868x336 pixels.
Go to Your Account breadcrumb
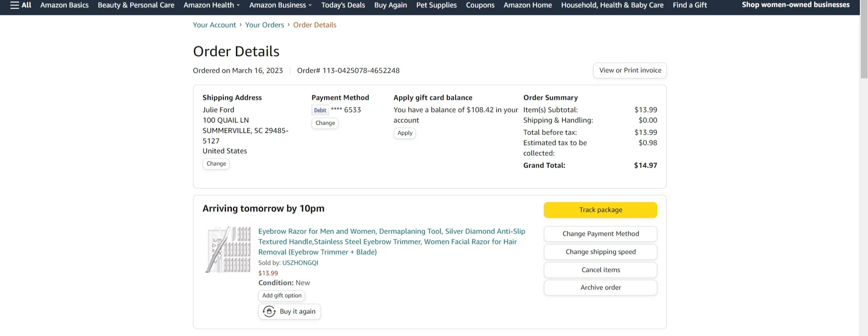[214, 25]
